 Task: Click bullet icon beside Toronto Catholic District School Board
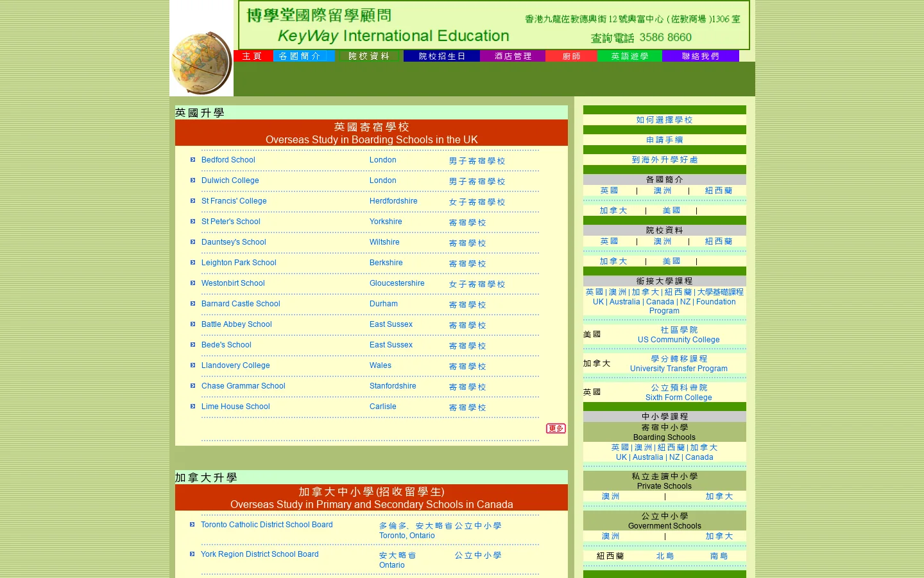192,525
